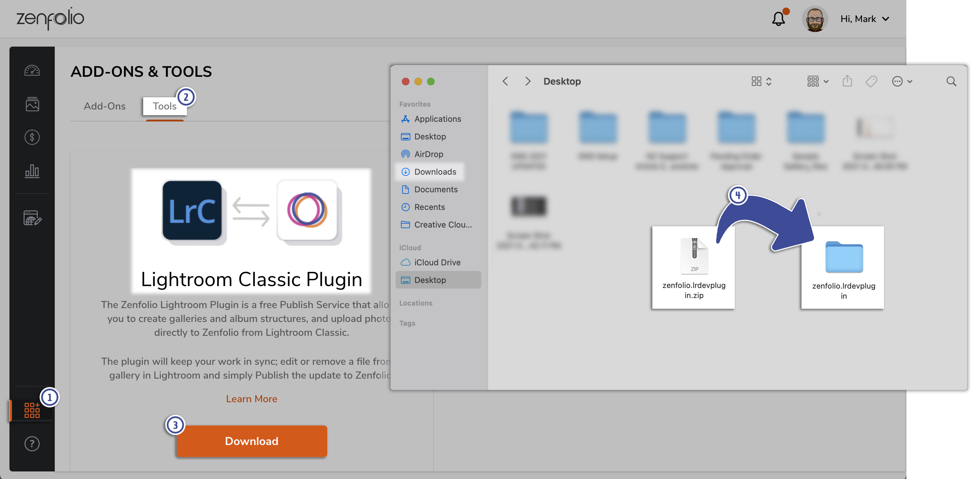Close the Finder window

coord(405,81)
